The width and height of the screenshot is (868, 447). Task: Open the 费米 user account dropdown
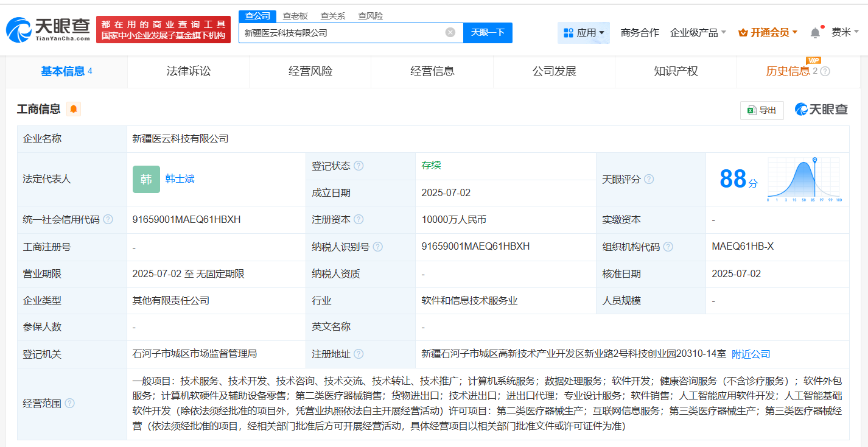(x=845, y=33)
